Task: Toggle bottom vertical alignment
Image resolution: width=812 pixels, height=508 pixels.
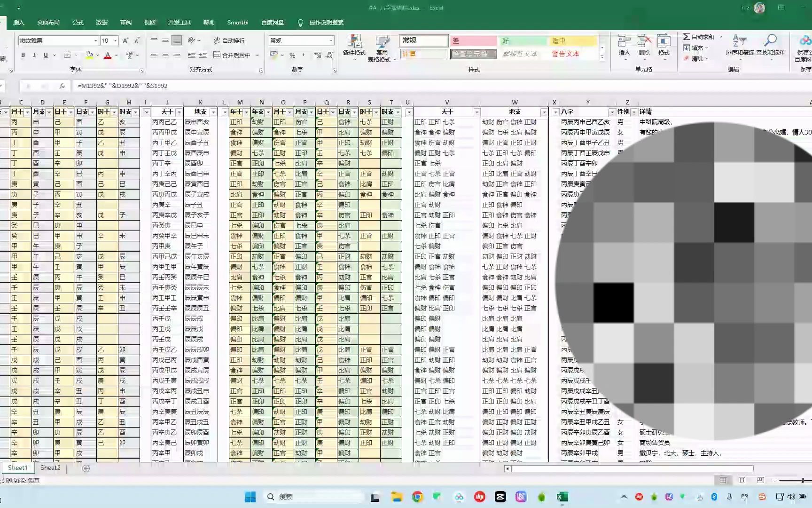Action: (x=177, y=40)
